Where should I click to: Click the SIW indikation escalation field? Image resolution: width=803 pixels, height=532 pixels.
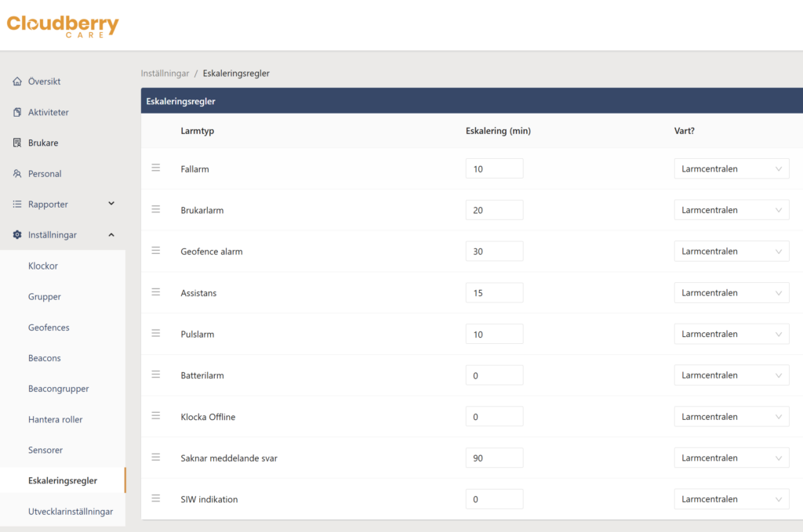tap(494, 499)
